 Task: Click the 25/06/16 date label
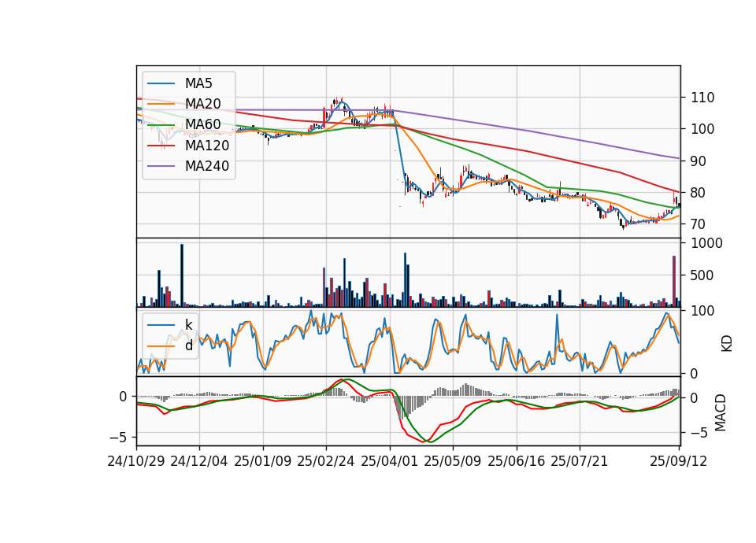(516, 461)
